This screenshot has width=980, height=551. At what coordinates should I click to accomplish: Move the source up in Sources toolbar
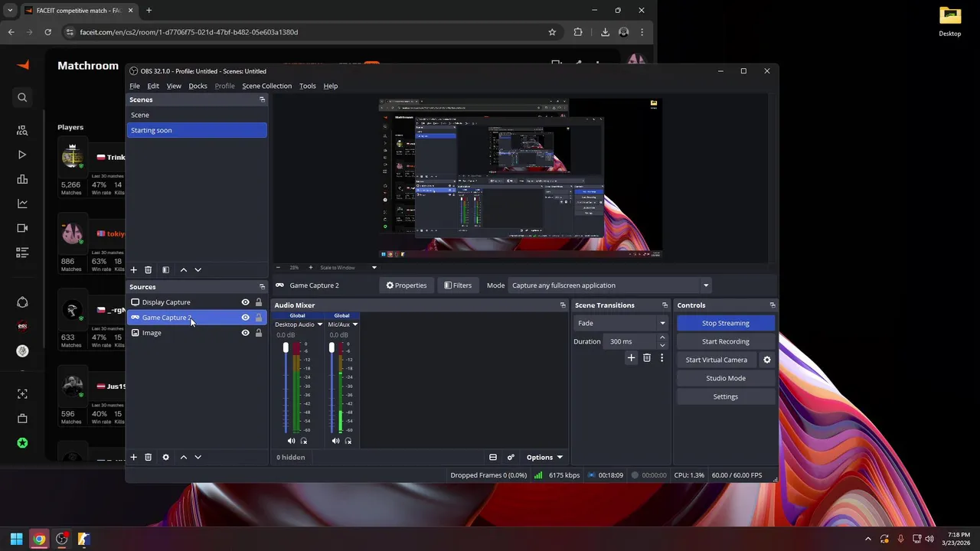coord(184,457)
